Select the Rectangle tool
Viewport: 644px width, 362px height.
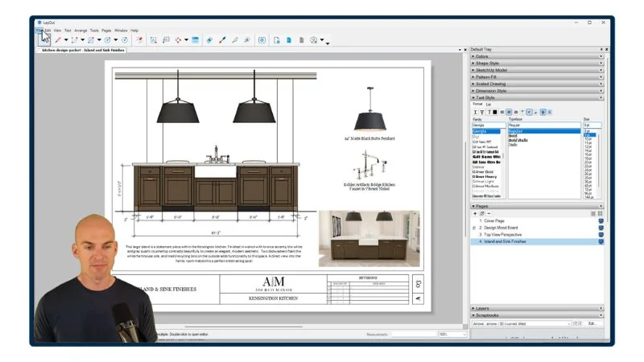pyautogui.click(x=91, y=40)
